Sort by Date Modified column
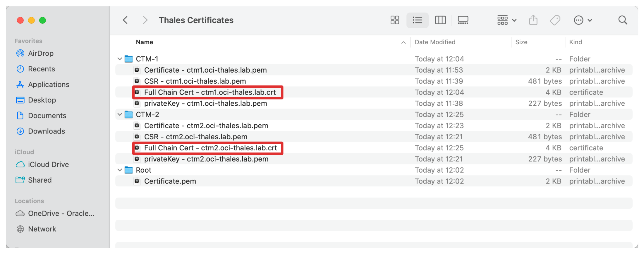 (435, 42)
